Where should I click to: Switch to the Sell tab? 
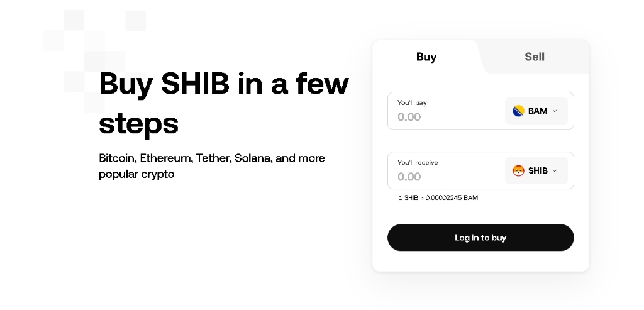click(x=535, y=57)
